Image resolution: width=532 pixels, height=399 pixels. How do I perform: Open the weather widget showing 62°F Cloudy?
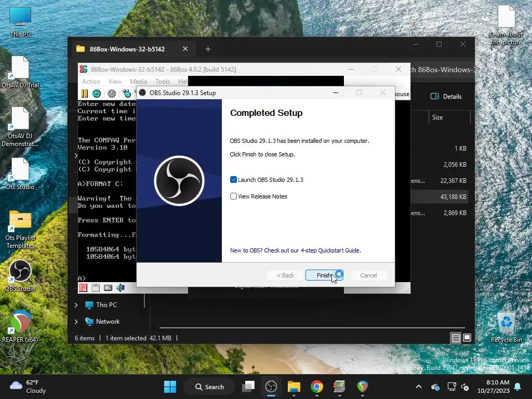click(x=28, y=387)
